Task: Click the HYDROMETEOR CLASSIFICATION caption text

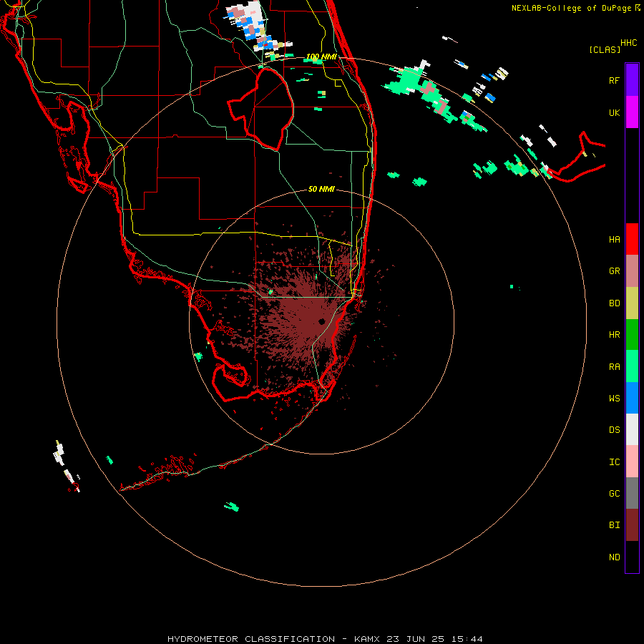Action: (251, 639)
